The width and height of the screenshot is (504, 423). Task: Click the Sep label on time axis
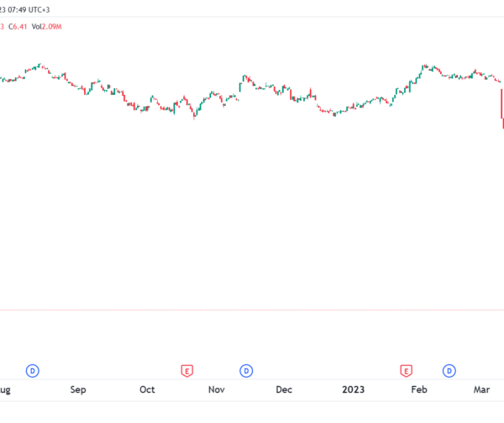click(78, 389)
